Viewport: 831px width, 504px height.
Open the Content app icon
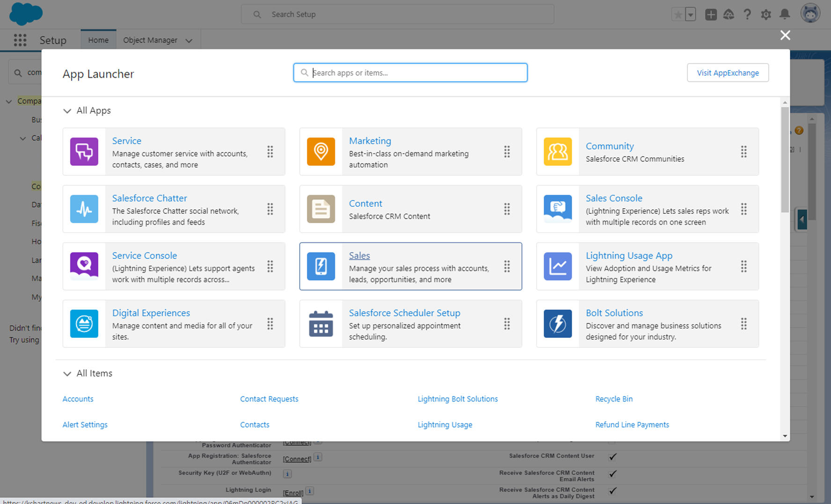coord(321,209)
